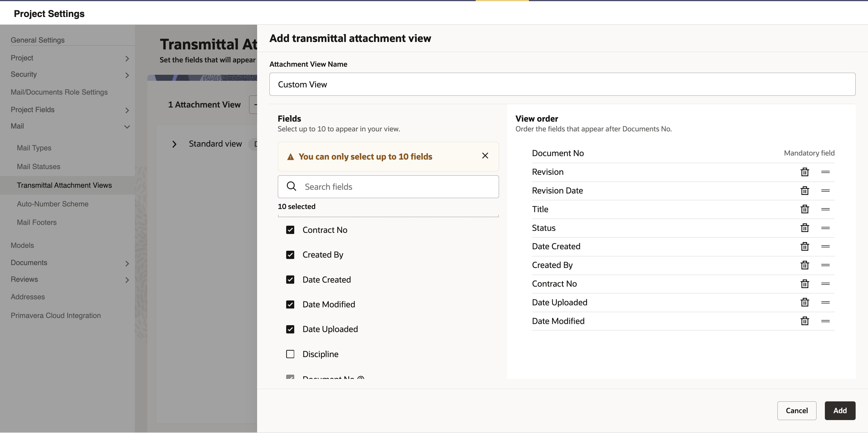
Task: Click the Created By reorder handle
Action: tap(825, 265)
